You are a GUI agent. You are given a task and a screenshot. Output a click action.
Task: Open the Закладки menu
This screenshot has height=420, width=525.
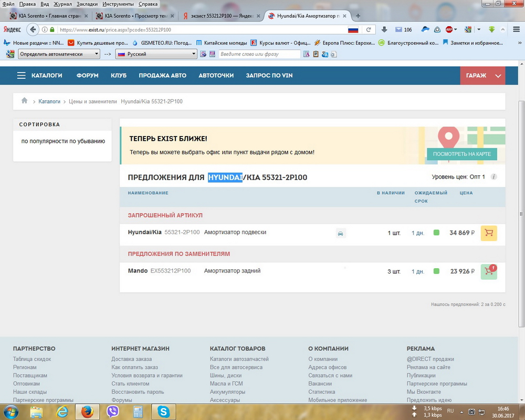87,4
